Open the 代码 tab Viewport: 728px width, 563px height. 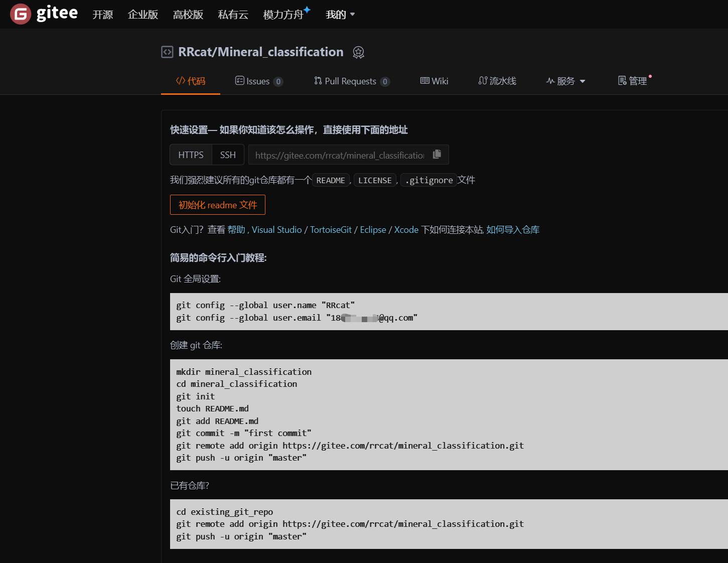(x=191, y=81)
